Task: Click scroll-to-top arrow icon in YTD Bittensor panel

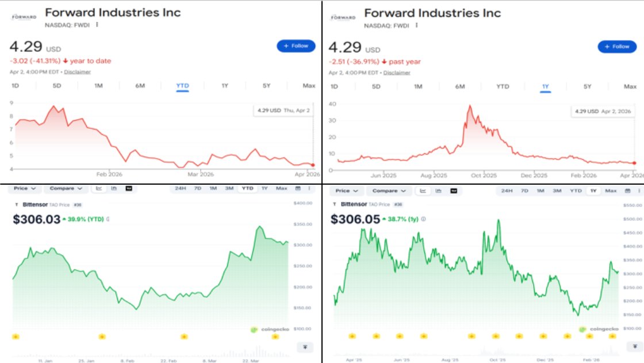Action: pos(305,347)
